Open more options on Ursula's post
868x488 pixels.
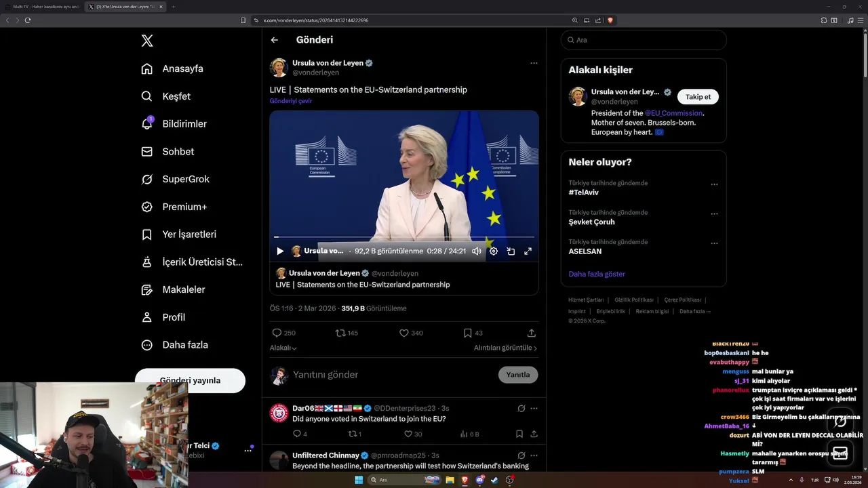pyautogui.click(x=534, y=63)
